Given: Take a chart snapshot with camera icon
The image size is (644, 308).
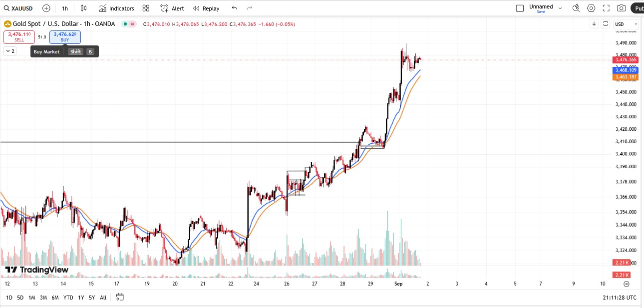Looking at the screenshot, I should (621, 8).
